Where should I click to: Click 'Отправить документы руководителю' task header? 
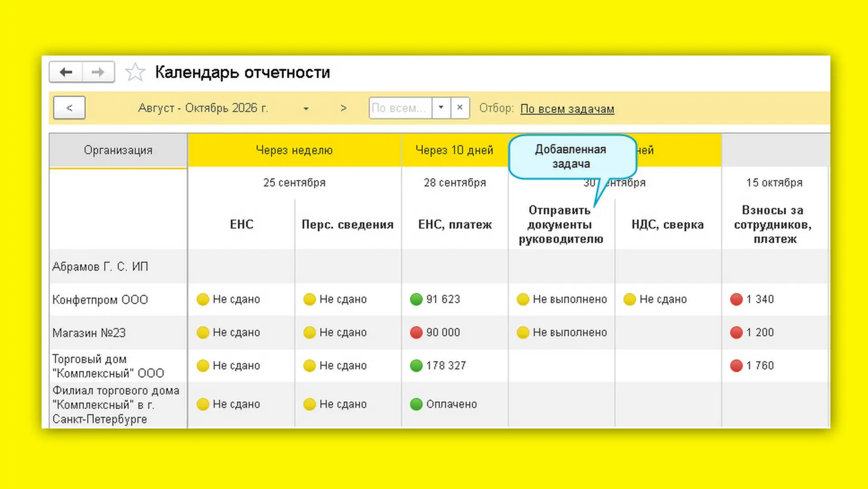pyautogui.click(x=561, y=225)
